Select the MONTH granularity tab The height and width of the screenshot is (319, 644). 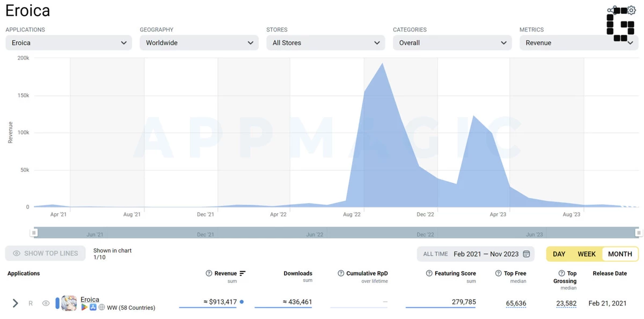[x=620, y=254]
